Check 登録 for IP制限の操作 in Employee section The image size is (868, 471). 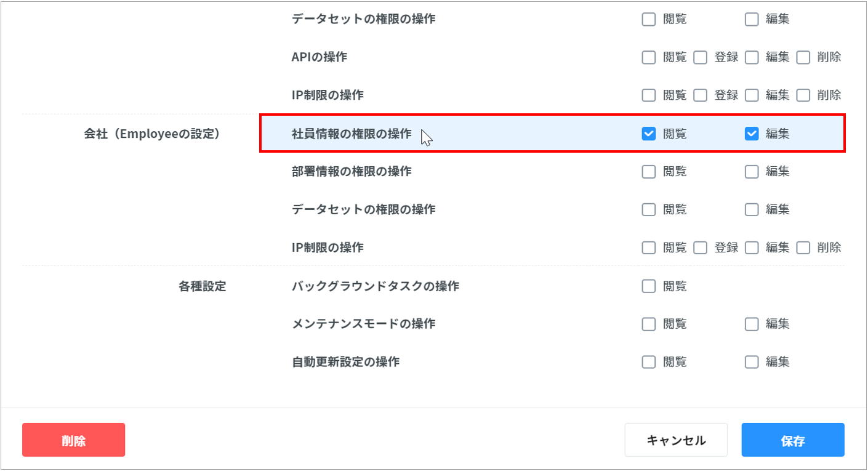click(x=700, y=248)
